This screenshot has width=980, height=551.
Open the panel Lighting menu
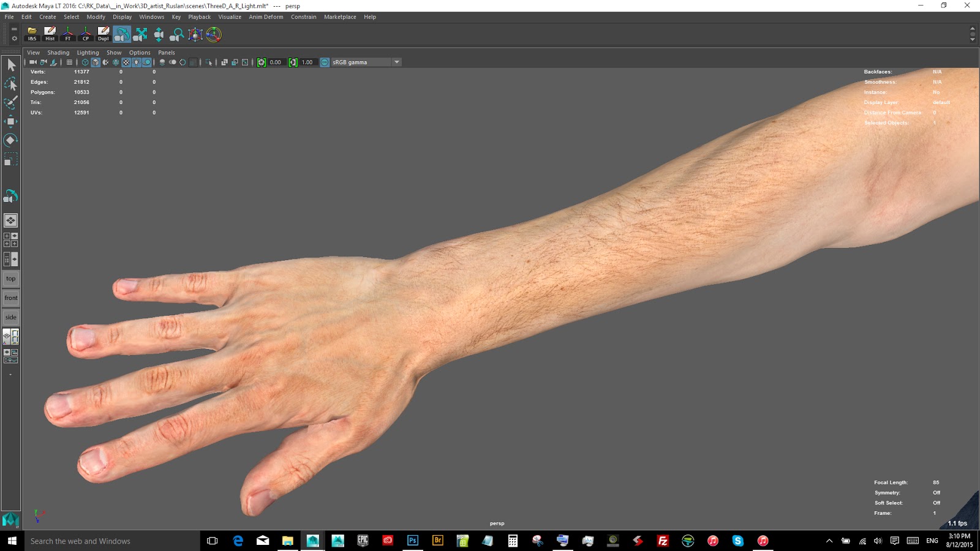click(88, 53)
